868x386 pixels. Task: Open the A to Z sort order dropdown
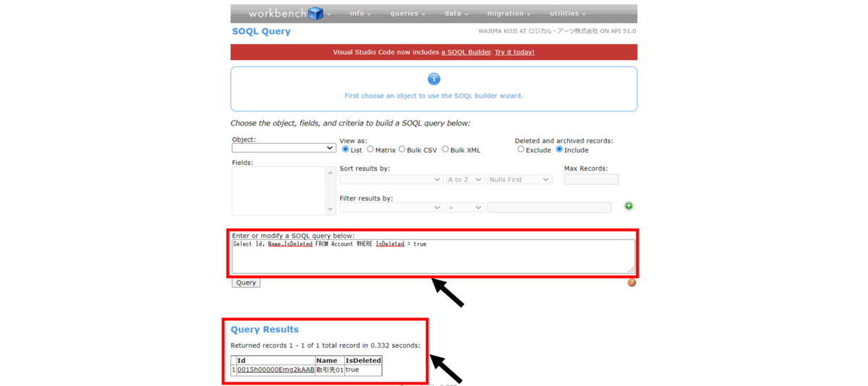tap(465, 179)
